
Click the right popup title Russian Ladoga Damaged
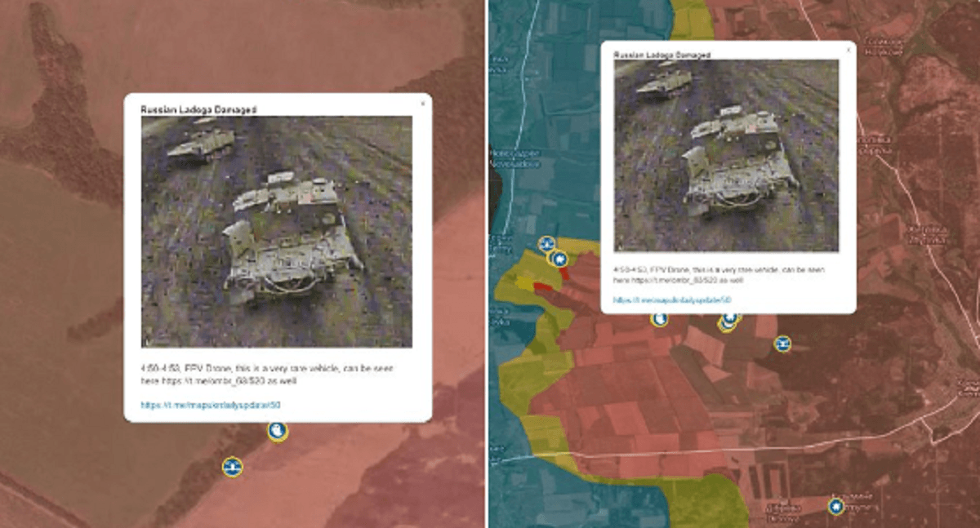[661, 55]
